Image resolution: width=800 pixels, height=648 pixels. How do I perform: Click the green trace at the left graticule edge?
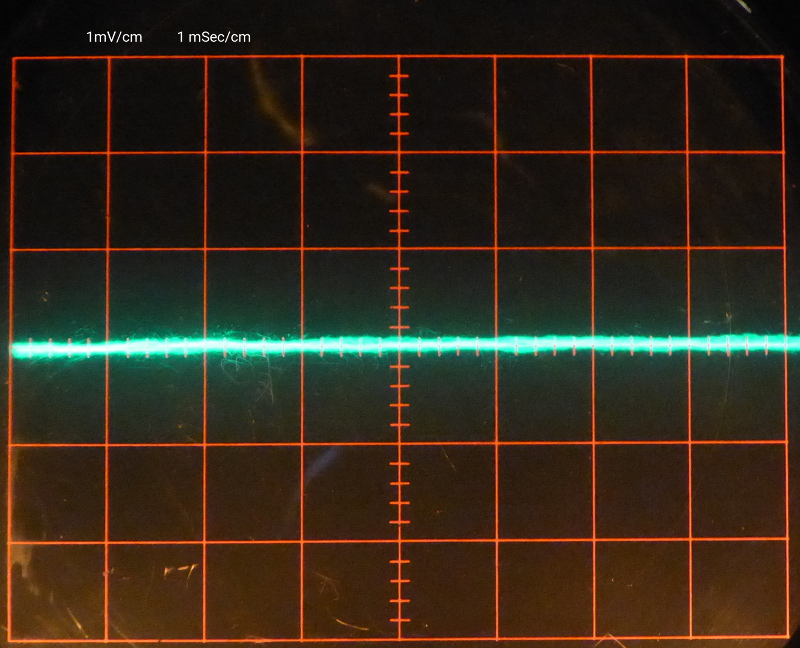click(12, 348)
